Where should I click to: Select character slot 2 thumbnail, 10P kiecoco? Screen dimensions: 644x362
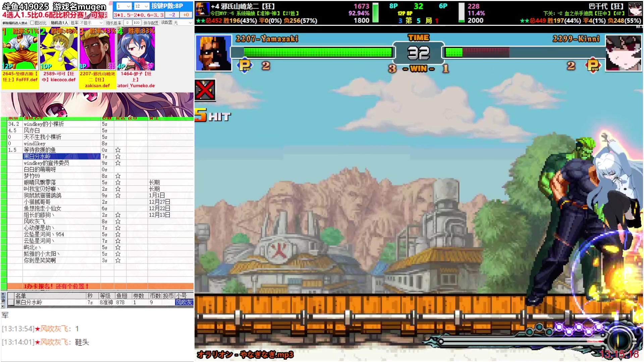[59, 49]
